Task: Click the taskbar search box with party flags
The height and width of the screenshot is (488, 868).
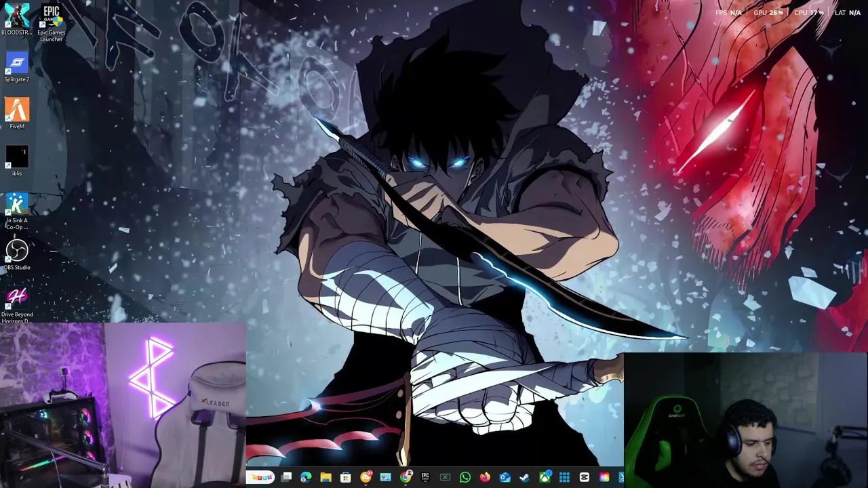Action: (261, 478)
